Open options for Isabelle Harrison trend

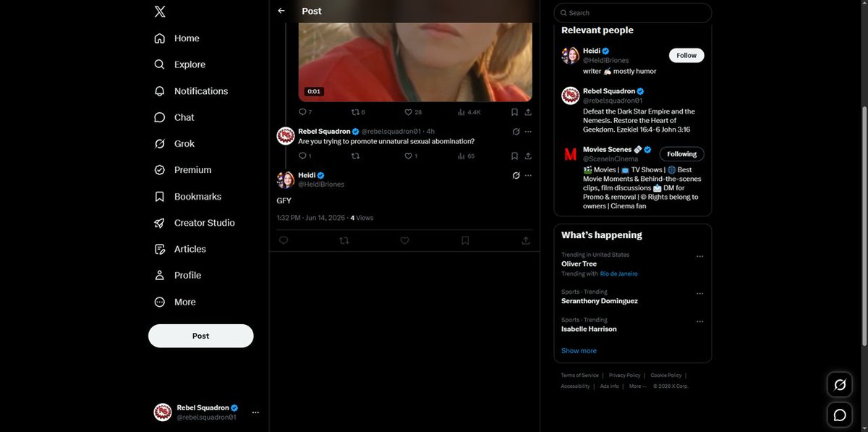point(699,321)
